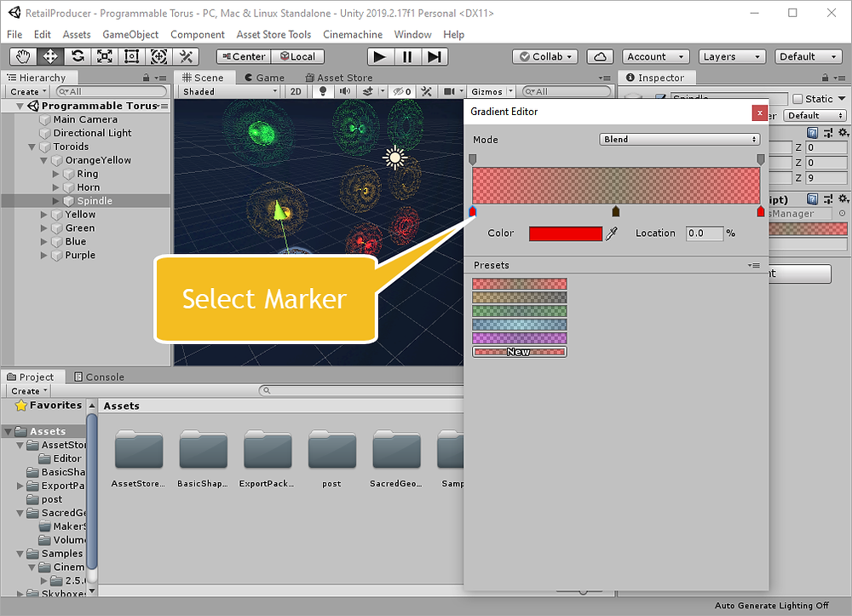852x616 pixels.
Task: Open the Collab dropdown
Action: pos(545,56)
